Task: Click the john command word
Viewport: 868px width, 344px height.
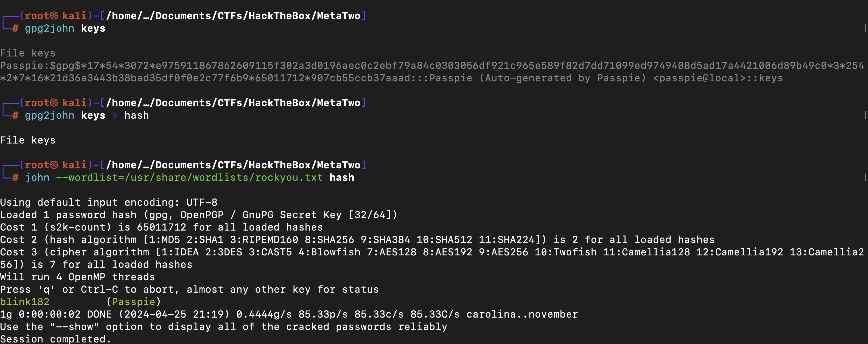Action: [37, 177]
